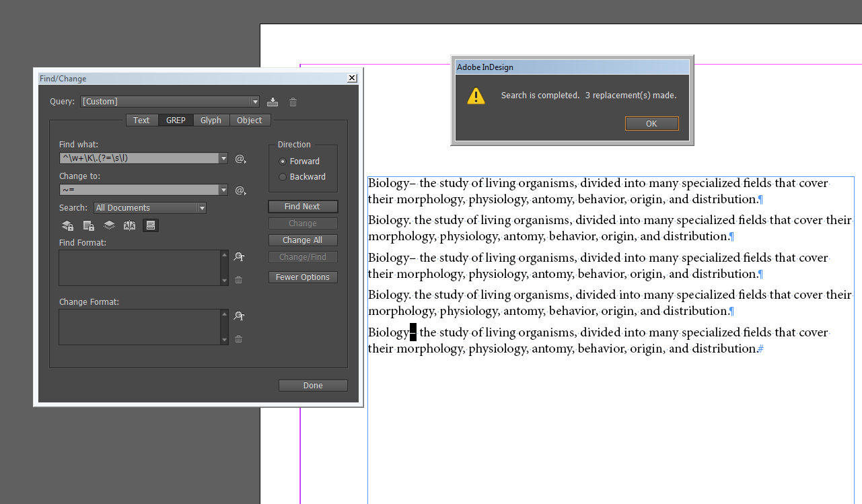
Task: Click the Delete Query trash icon
Action: pos(293,102)
